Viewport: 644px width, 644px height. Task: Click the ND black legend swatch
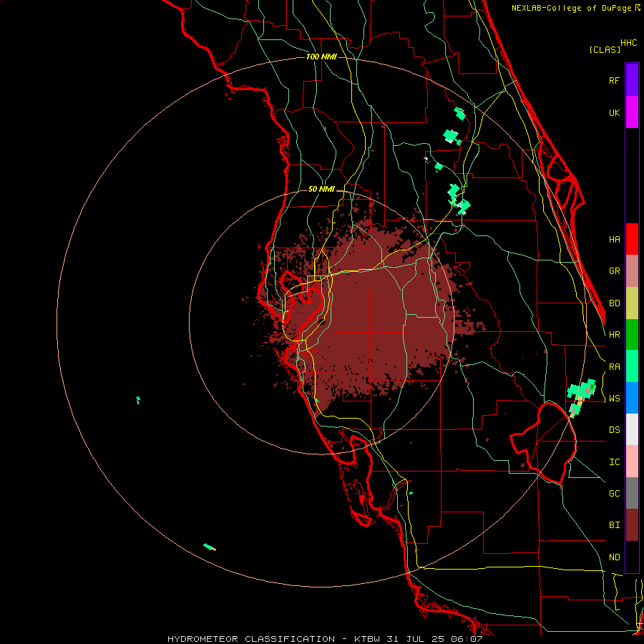pyautogui.click(x=632, y=557)
